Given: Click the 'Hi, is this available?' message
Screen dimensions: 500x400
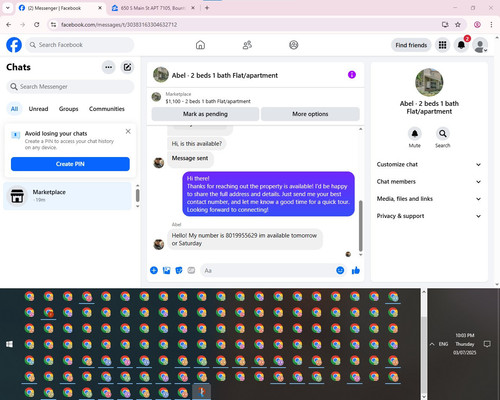Looking at the screenshot, I should point(197,144).
